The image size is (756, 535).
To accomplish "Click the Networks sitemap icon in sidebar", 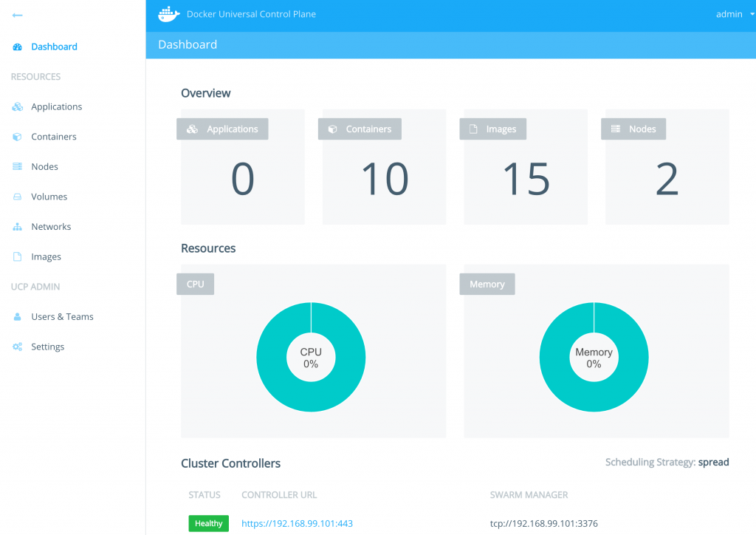I will (x=18, y=227).
